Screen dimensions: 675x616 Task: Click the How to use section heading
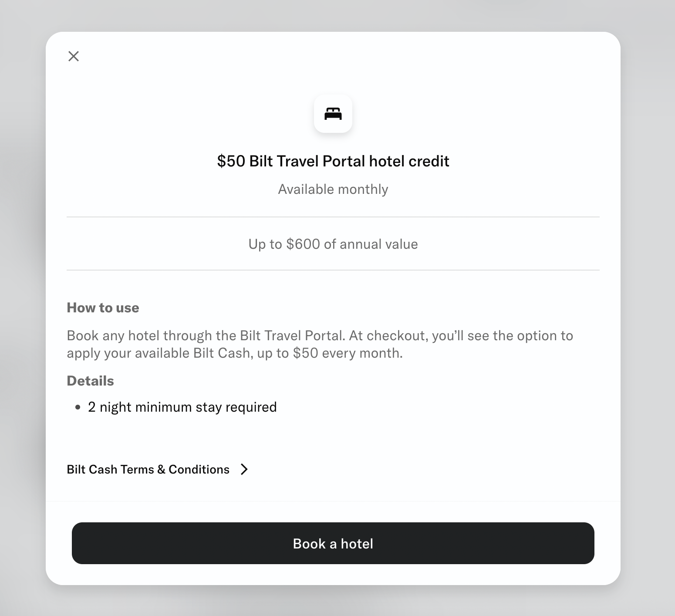pyautogui.click(x=103, y=308)
